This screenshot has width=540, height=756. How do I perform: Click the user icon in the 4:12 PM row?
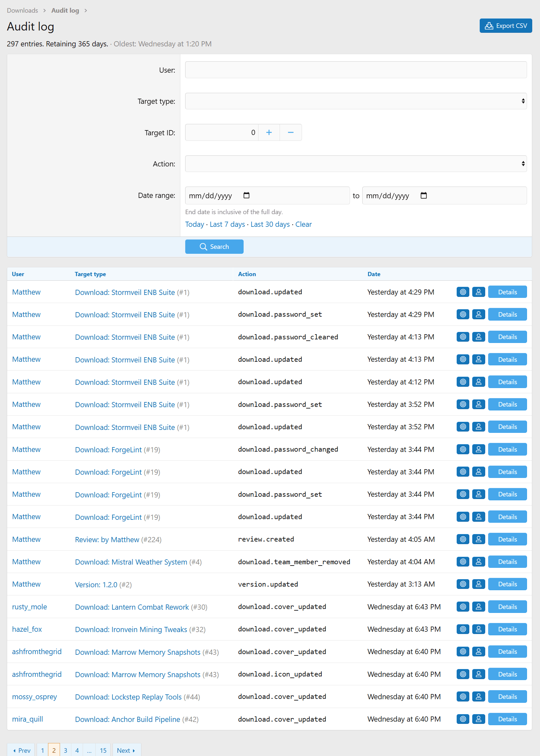(x=478, y=382)
